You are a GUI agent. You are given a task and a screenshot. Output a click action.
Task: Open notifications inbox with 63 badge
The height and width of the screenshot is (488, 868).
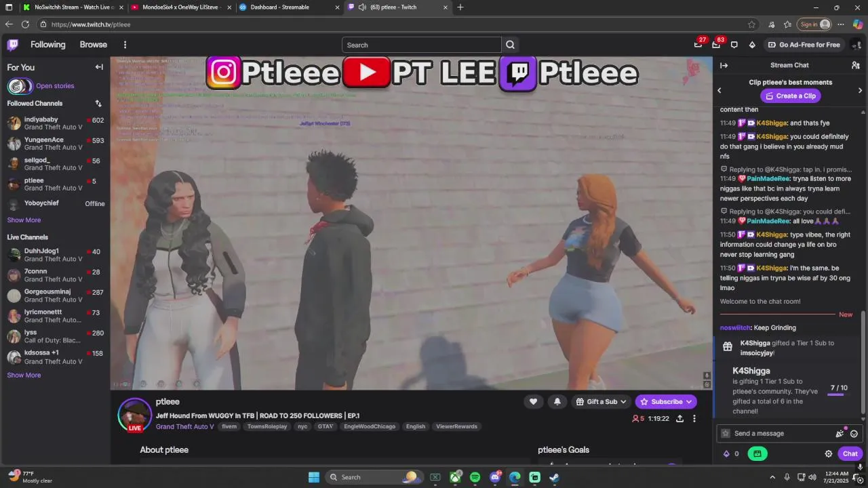pyautogui.click(x=716, y=45)
